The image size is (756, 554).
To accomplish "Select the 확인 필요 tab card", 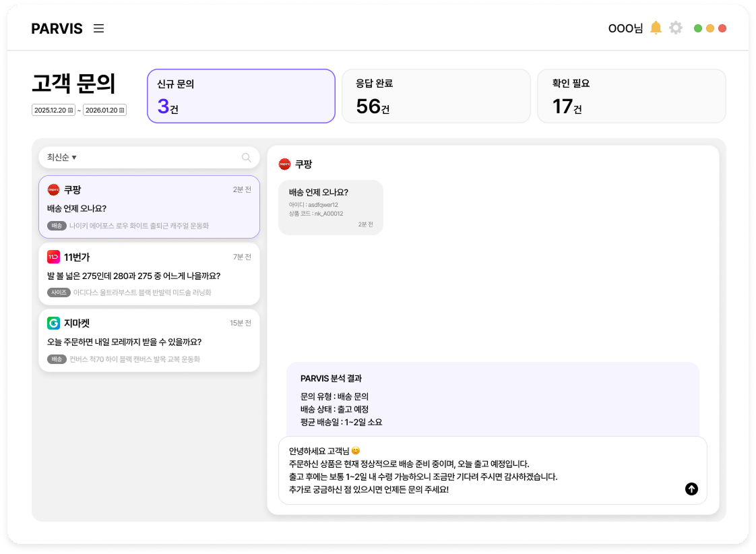I will tap(631, 96).
